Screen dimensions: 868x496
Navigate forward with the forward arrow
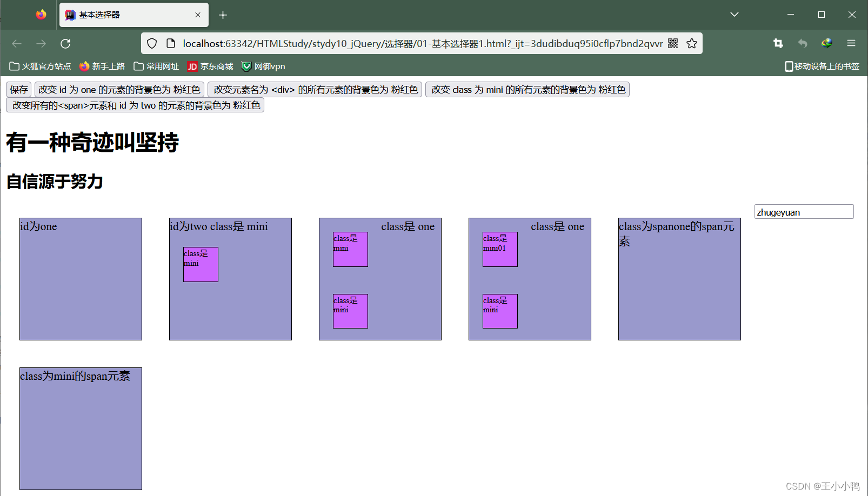click(41, 44)
